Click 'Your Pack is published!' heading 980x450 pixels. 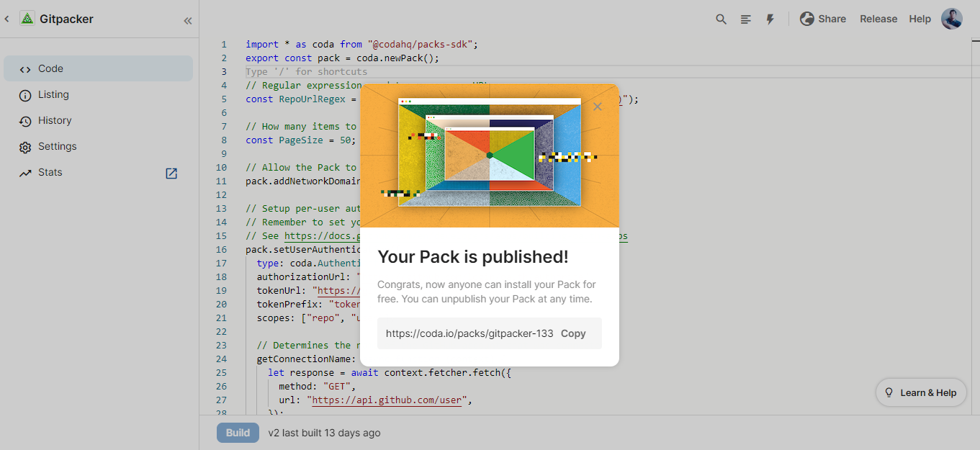[473, 257]
